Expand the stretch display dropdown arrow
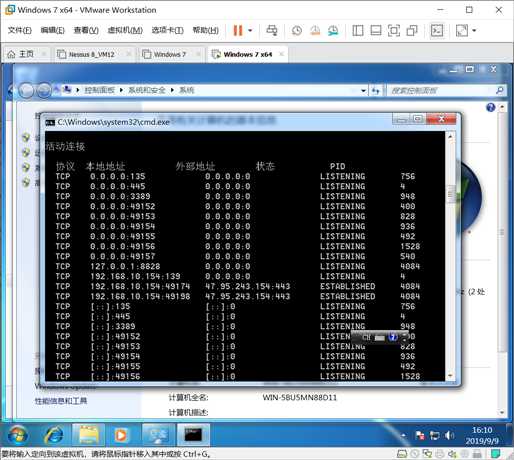The width and height of the screenshot is (514, 460). pos(474,31)
